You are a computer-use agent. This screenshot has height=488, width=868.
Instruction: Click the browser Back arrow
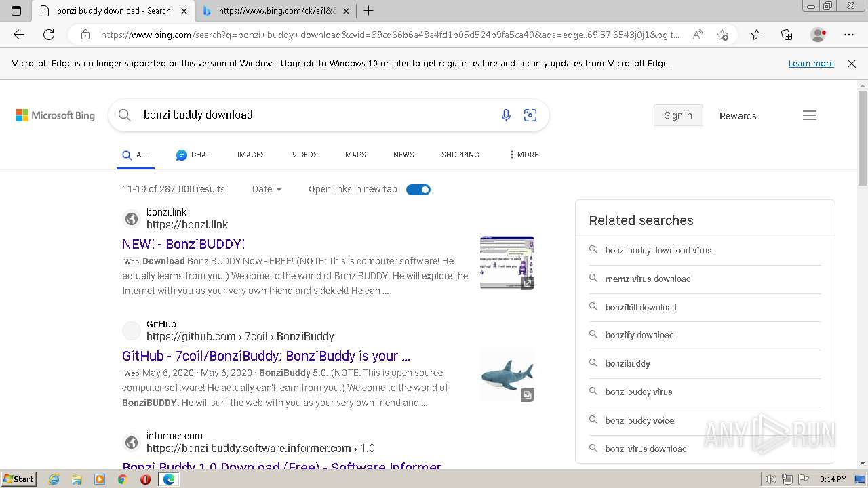click(x=19, y=35)
